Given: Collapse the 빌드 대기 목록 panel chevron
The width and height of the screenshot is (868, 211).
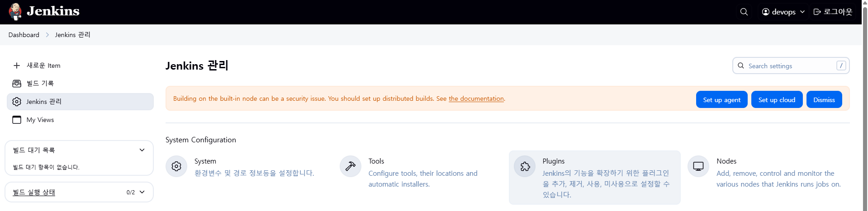Looking at the screenshot, I should [x=142, y=150].
